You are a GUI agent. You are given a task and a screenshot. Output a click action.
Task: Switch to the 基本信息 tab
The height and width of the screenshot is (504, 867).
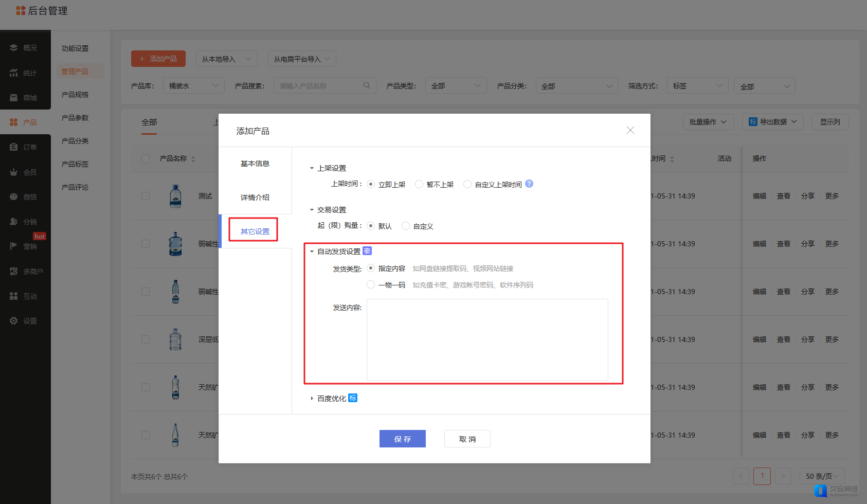pyautogui.click(x=255, y=164)
